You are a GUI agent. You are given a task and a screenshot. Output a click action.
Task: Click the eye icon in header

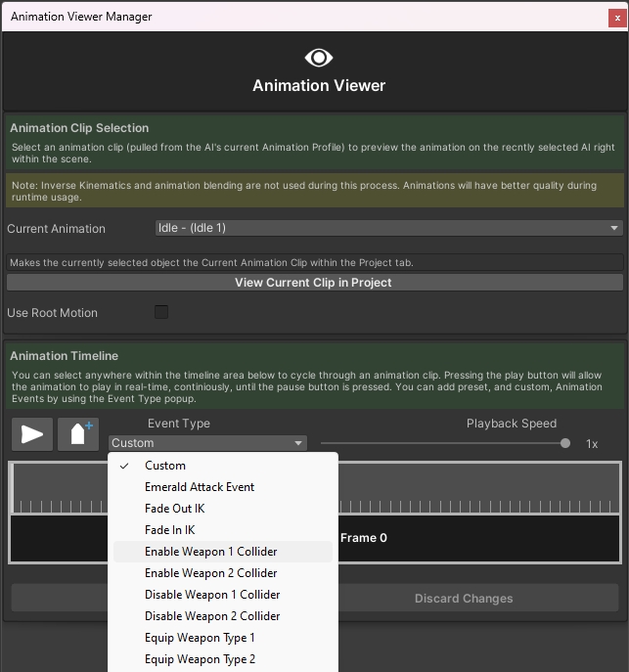click(x=319, y=58)
